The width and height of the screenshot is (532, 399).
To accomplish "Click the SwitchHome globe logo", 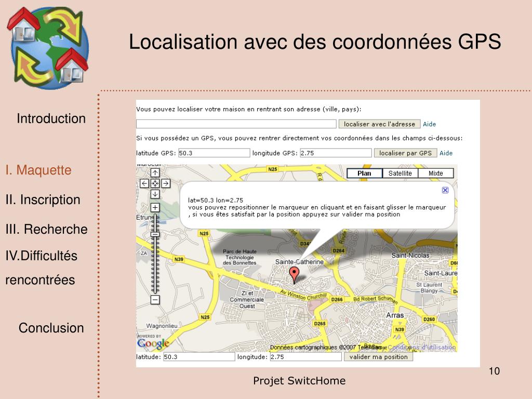I will (x=48, y=48).
